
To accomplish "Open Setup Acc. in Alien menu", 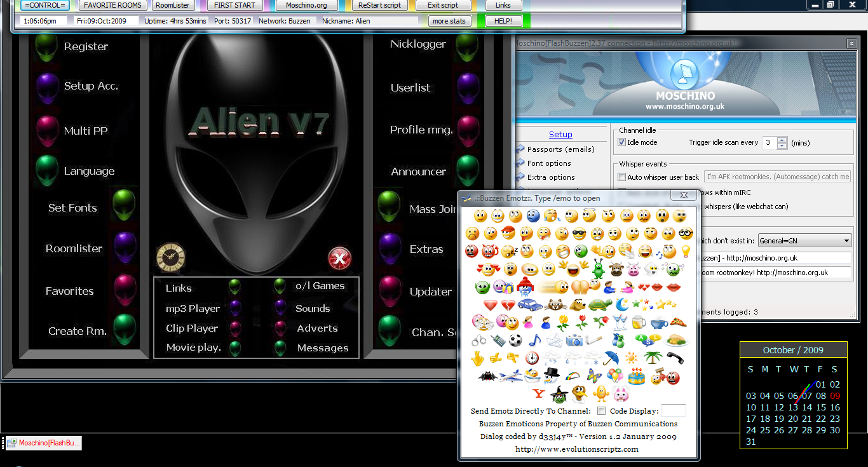I will pos(91,86).
